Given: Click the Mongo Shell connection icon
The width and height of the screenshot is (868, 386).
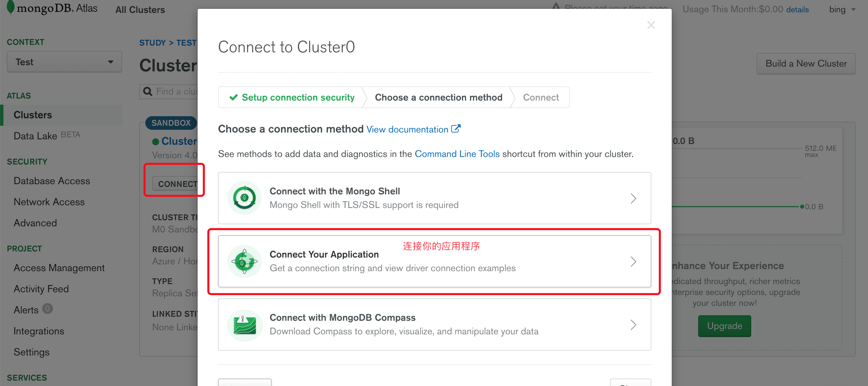Looking at the screenshot, I should (x=245, y=198).
